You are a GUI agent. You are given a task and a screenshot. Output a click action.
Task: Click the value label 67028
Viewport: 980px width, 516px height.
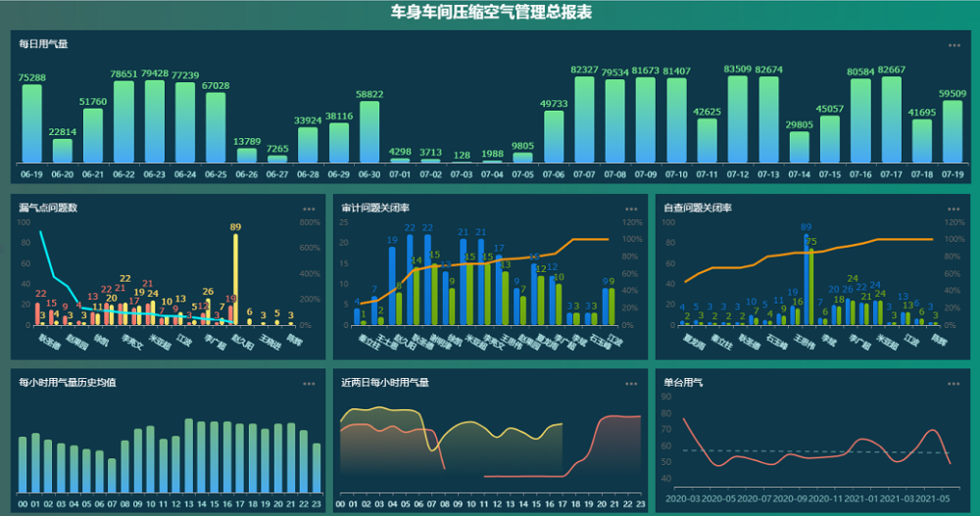point(216,85)
